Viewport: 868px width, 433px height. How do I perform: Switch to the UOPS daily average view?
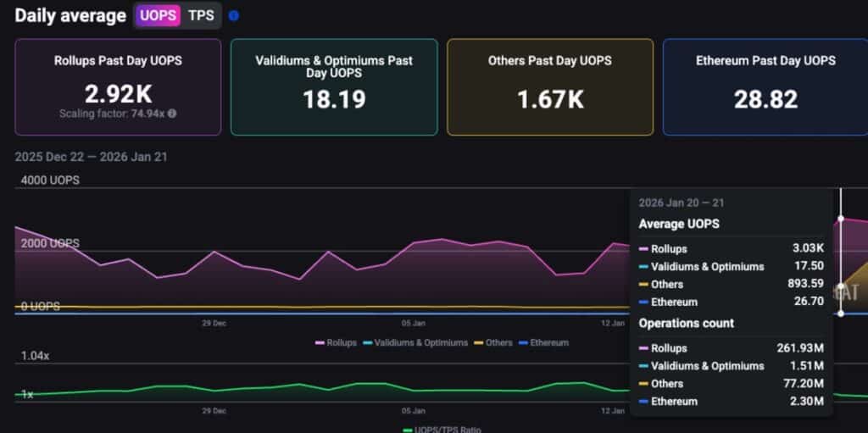[159, 15]
